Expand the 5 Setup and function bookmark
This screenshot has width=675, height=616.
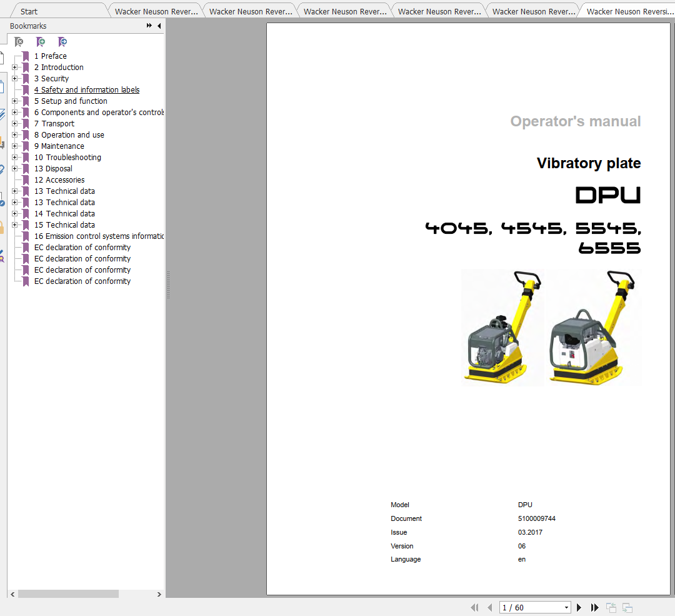14,101
